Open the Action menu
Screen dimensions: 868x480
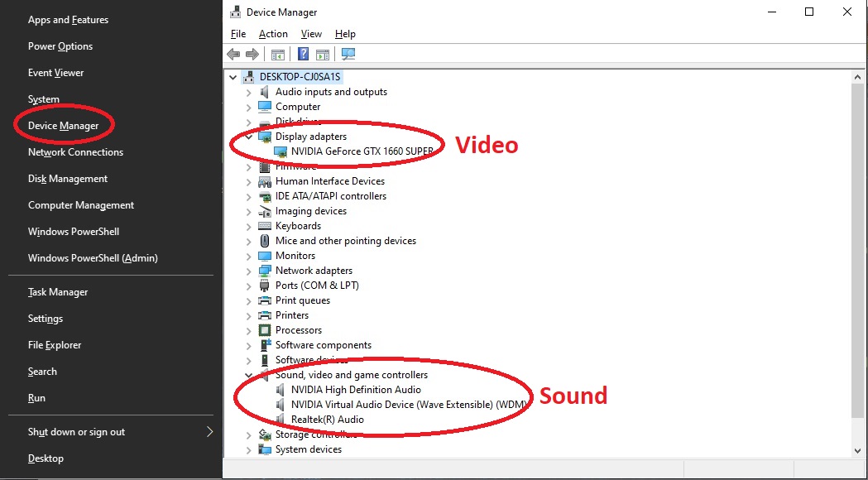pyautogui.click(x=273, y=34)
